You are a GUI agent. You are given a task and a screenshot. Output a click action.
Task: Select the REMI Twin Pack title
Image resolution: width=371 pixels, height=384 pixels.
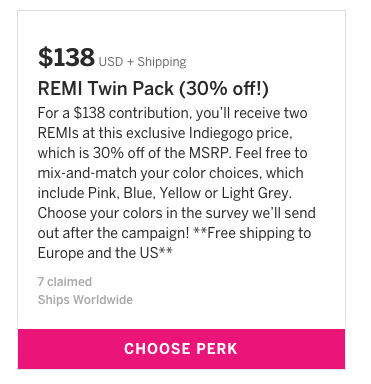tap(153, 89)
